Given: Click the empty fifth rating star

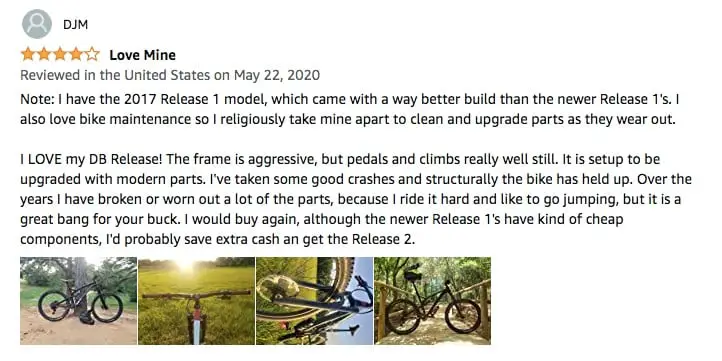Looking at the screenshot, I should 92,54.
